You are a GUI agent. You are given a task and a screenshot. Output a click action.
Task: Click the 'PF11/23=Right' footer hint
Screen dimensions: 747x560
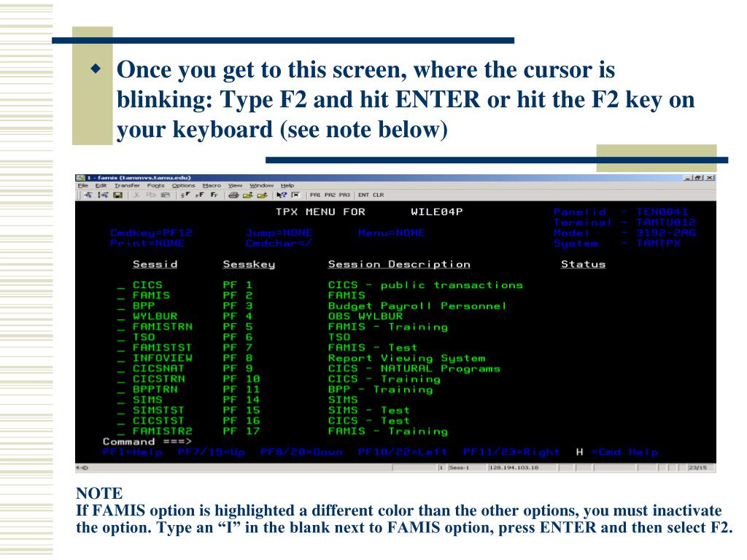tap(511, 452)
